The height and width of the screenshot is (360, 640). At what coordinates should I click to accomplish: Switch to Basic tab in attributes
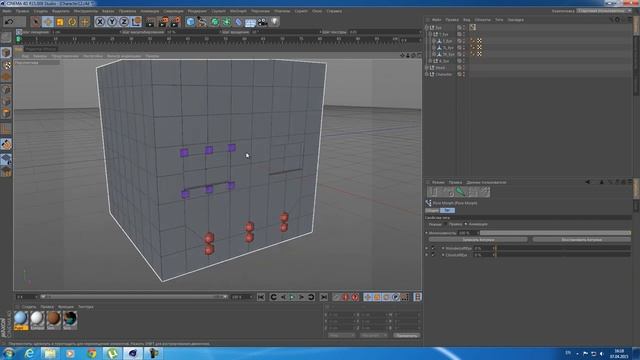[432, 210]
